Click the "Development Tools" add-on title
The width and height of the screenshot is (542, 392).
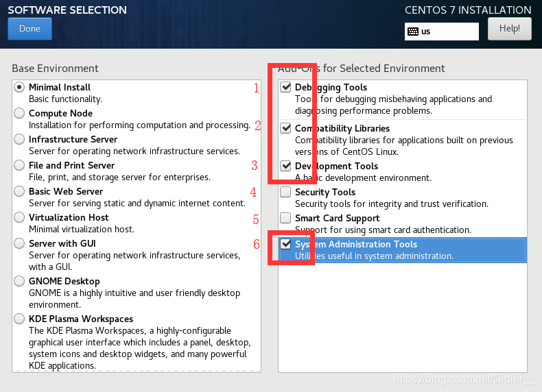tap(336, 166)
